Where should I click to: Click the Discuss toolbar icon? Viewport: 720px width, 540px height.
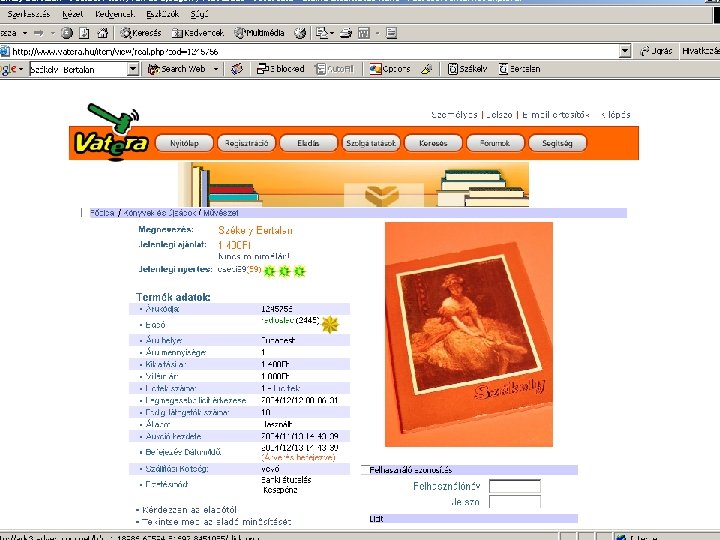coord(391,33)
